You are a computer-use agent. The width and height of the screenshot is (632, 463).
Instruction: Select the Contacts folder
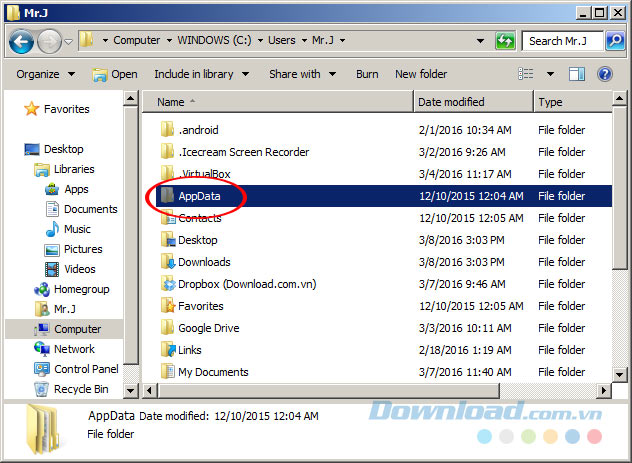point(191,218)
